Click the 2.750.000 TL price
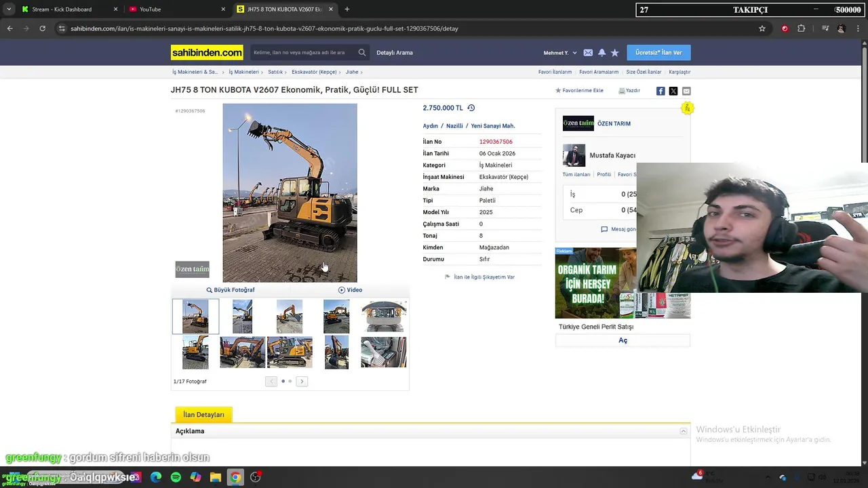 (443, 108)
